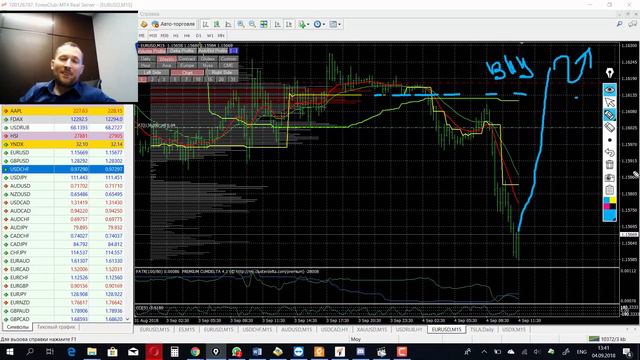Toggle the Daily profile button
This screenshot has width=640, height=360.
pos(146,58)
